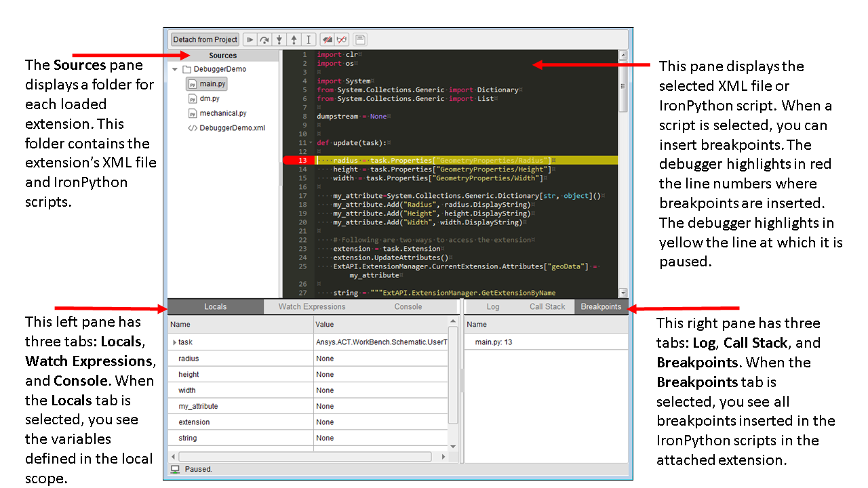
Task: Click the Run to Cursor icon
Action: (309, 40)
